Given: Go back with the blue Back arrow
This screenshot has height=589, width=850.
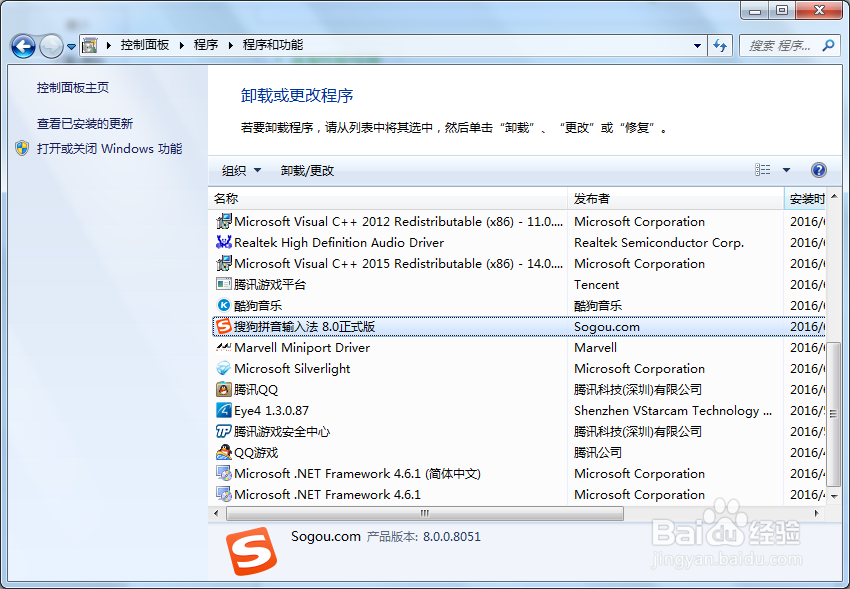Looking at the screenshot, I should tap(23, 47).
